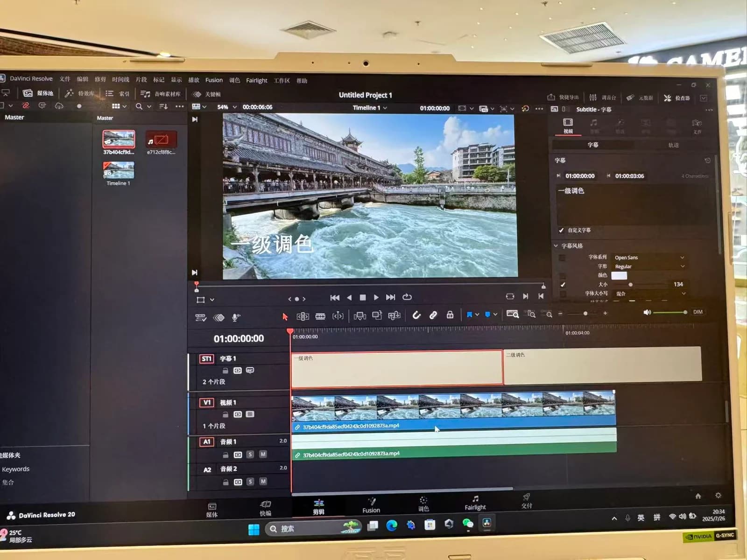Open the 54% viewer zoom dropdown
747x560 pixels.
pos(227,107)
